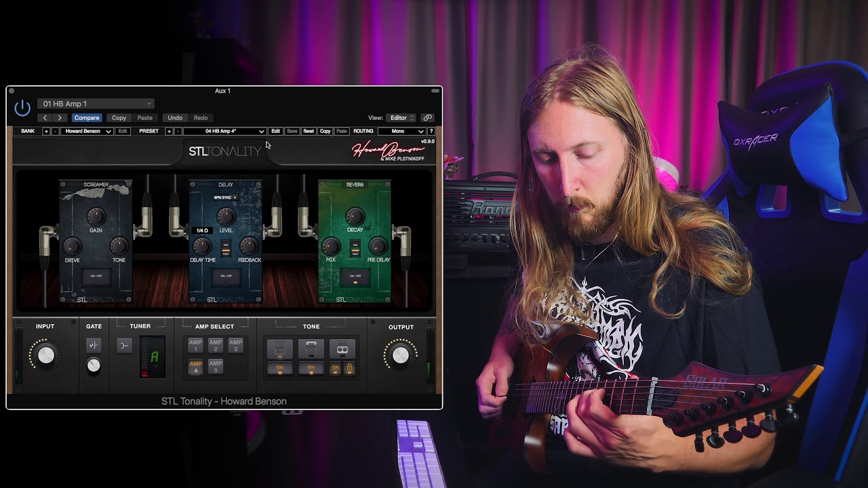Expand the Mono routing dropdown
The height and width of the screenshot is (488, 868).
pos(403,131)
